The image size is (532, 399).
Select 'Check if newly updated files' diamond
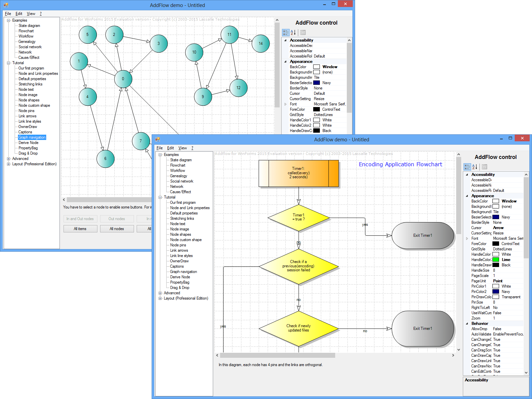pos(299,329)
